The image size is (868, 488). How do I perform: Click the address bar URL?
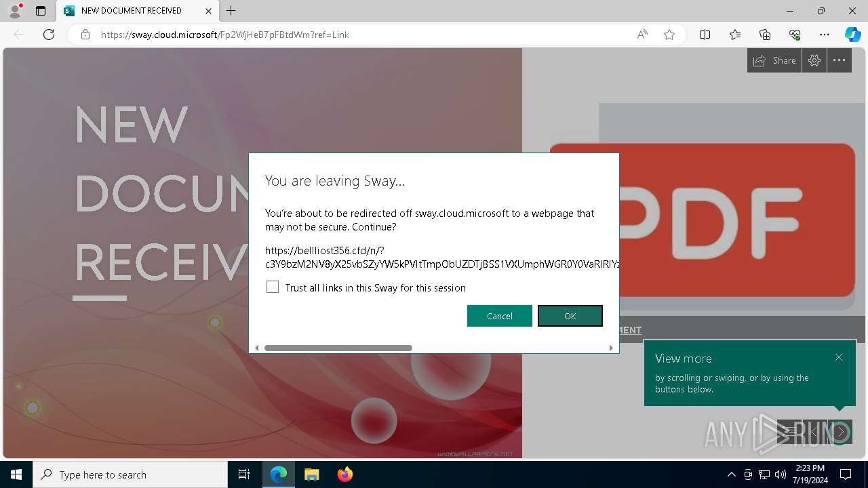[225, 35]
